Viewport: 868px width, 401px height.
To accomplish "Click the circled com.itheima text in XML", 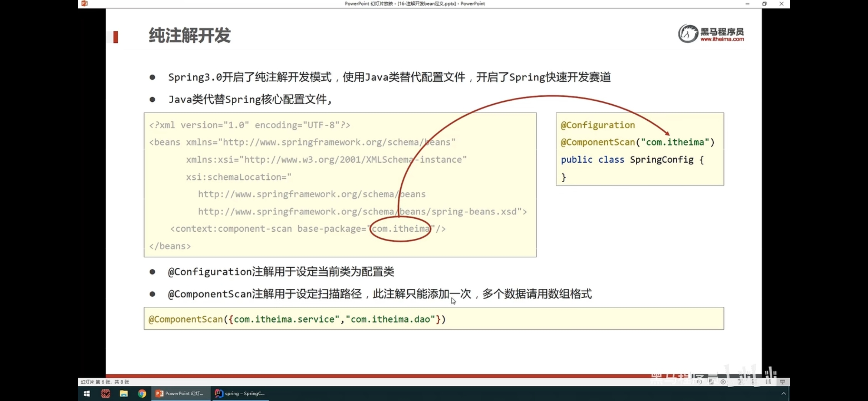I will click(x=400, y=229).
